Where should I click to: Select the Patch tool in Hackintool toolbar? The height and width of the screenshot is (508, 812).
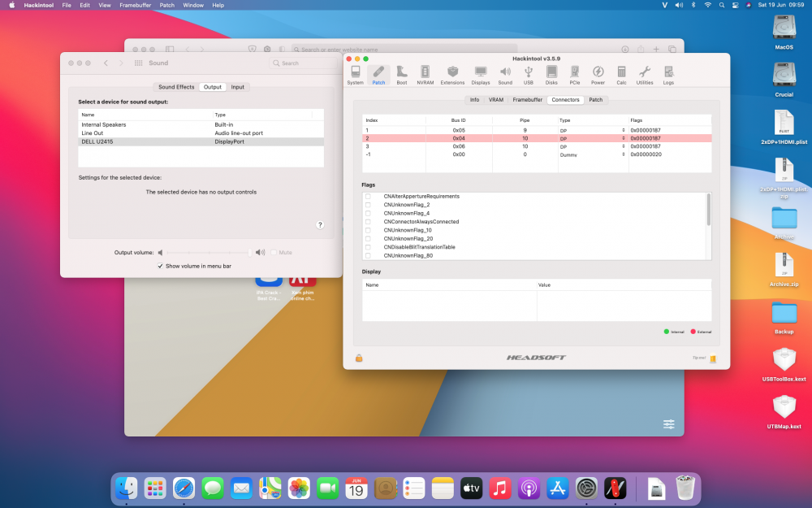[x=378, y=75]
